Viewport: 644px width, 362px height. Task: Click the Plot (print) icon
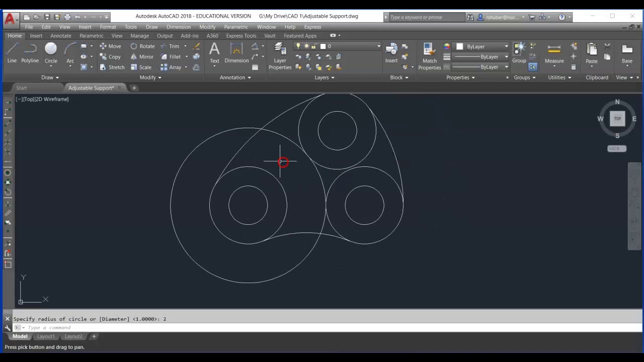67,17
